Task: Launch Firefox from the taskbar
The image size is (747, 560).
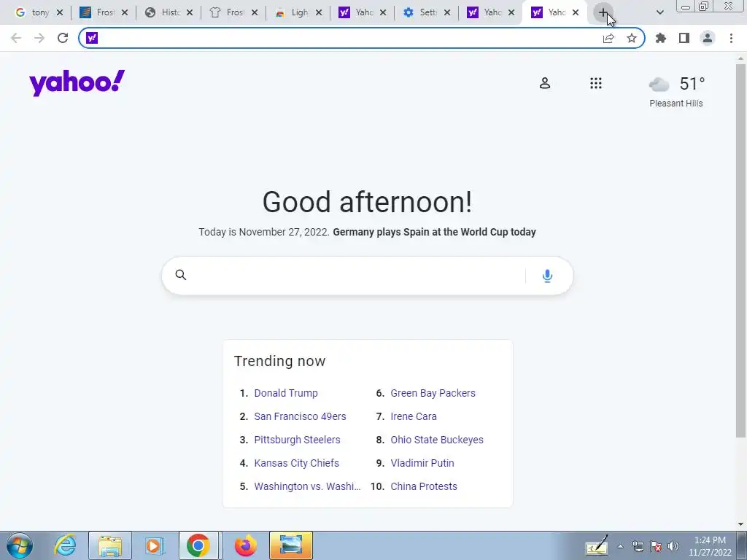Action: [245, 545]
